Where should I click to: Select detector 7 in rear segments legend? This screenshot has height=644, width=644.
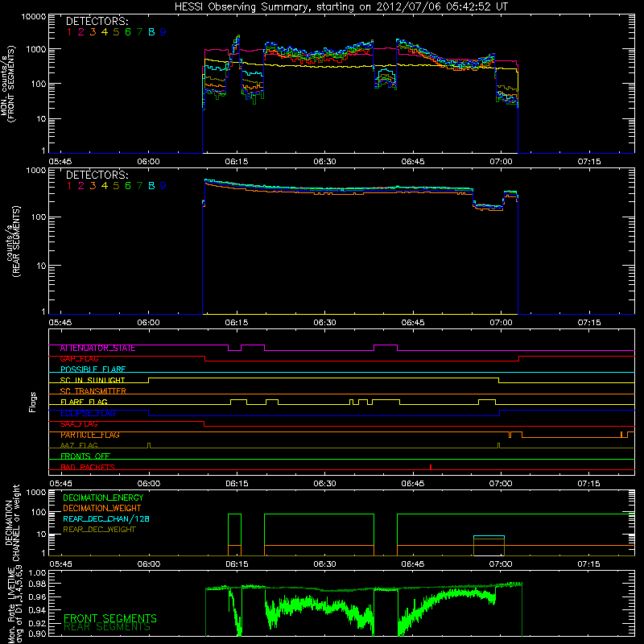pos(139,186)
